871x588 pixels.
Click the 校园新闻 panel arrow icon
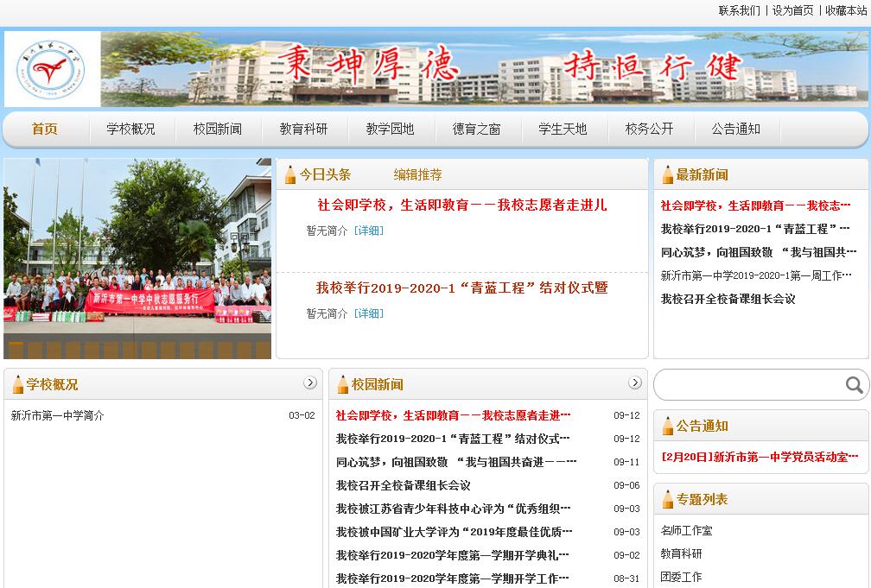tap(635, 383)
